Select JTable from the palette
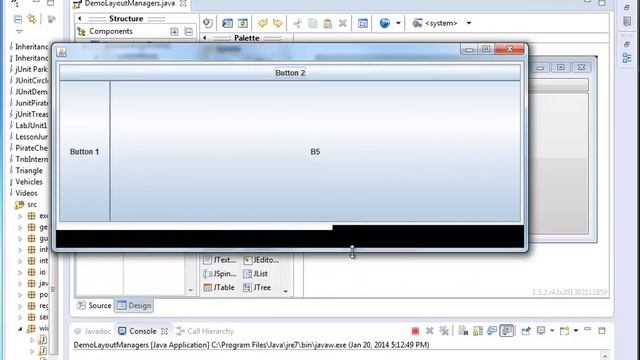The image size is (640, 360). (219, 287)
